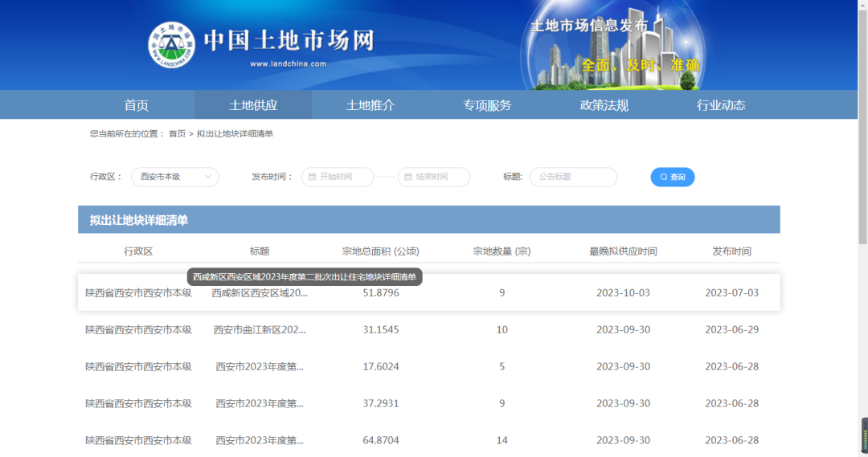Click the 行政区 column header
The width and height of the screenshot is (868, 457).
(138, 251)
